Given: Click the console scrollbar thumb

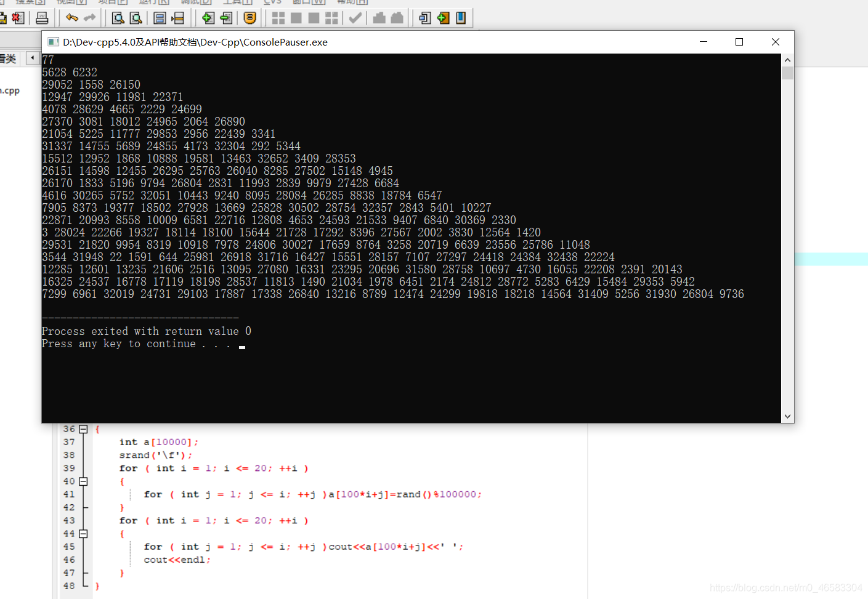Looking at the screenshot, I should 787,73.
